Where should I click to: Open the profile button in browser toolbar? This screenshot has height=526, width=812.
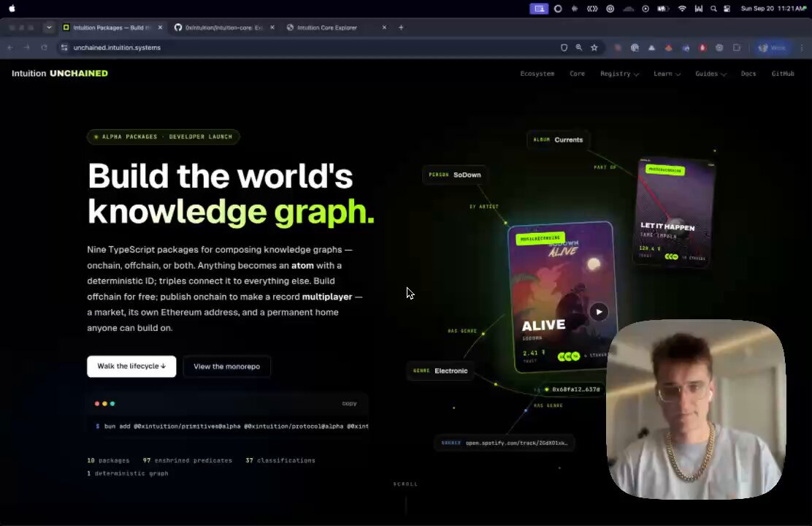772,47
